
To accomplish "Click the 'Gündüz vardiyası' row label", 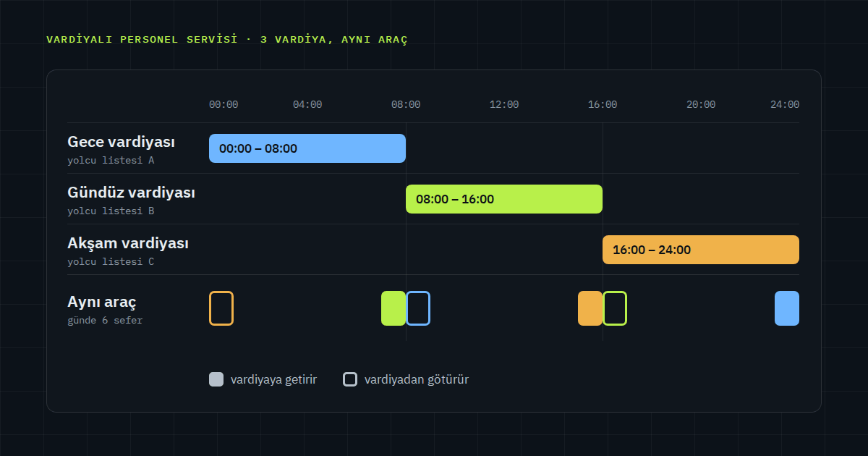I will 131,193.
